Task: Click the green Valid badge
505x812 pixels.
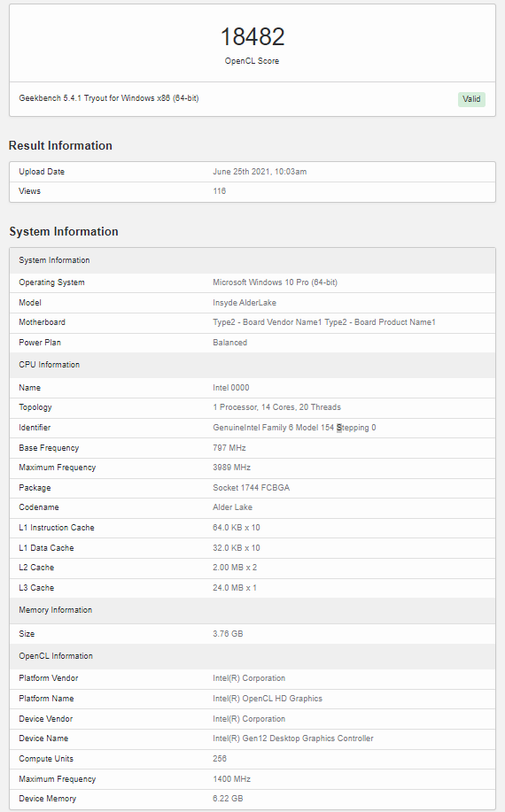Action: (471, 99)
